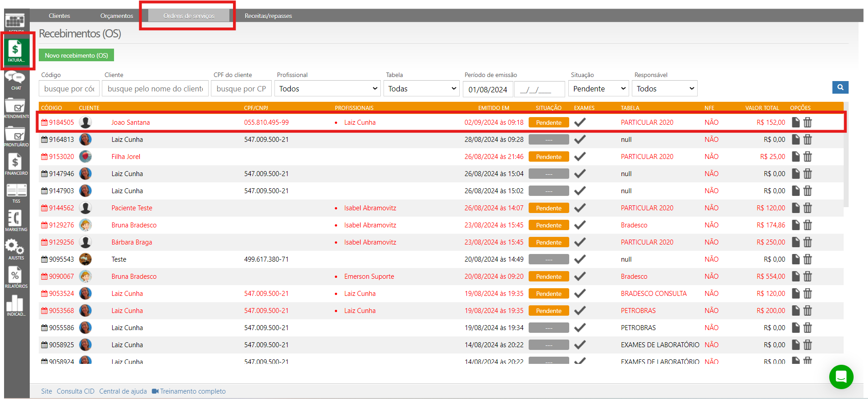Click the empty end date field
Image resolution: width=868 pixels, height=399 pixels.
[x=539, y=89]
